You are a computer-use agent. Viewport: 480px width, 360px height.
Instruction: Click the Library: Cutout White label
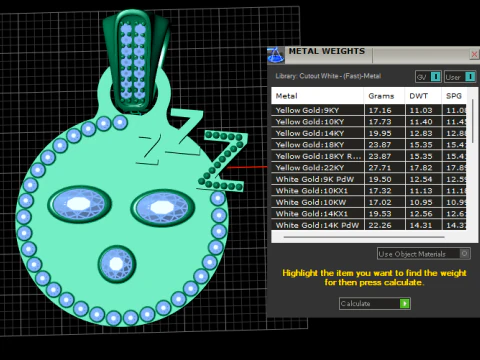[x=328, y=76]
